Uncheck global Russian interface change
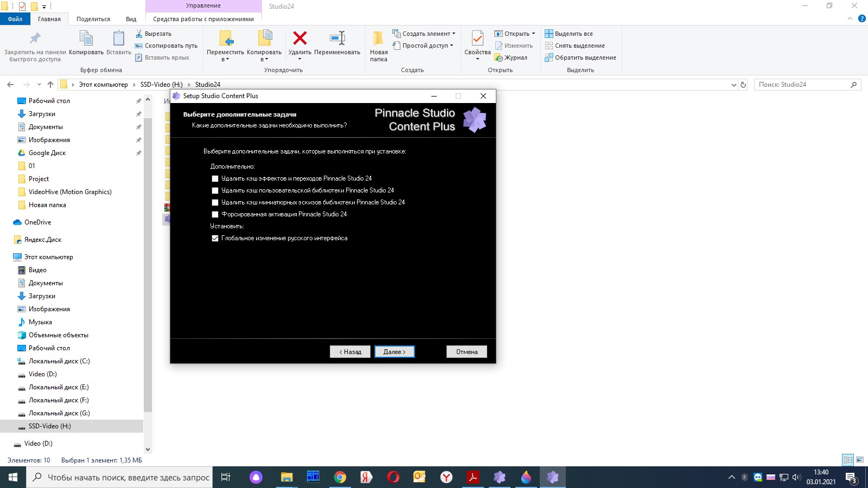Image resolution: width=868 pixels, height=488 pixels. (215, 238)
